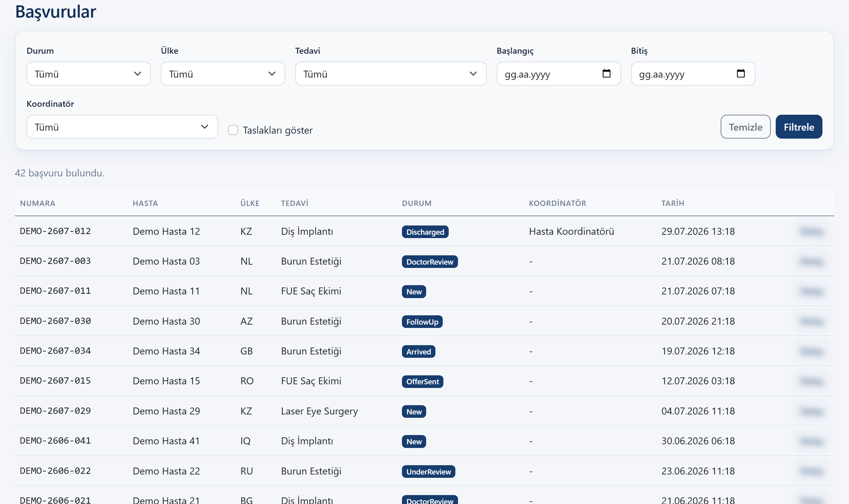The width and height of the screenshot is (849, 504).
Task: Click patient name Demo Hasta 12
Action: (x=166, y=231)
